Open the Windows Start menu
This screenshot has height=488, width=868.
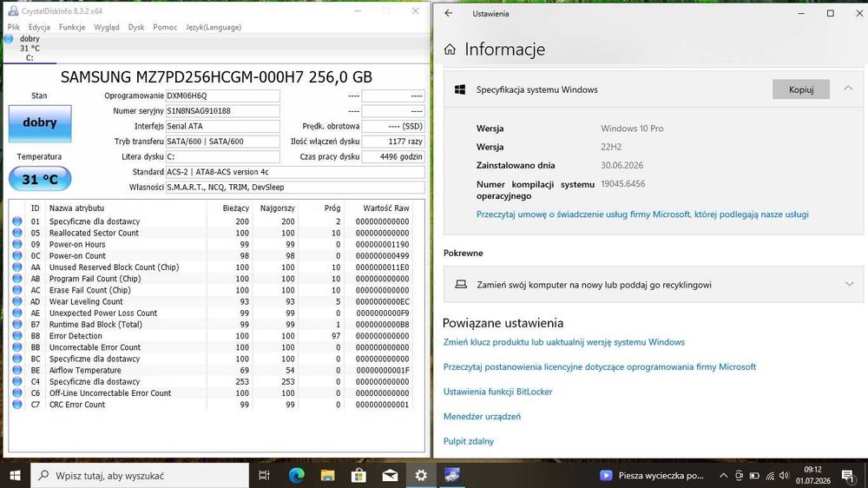pos(15,475)
